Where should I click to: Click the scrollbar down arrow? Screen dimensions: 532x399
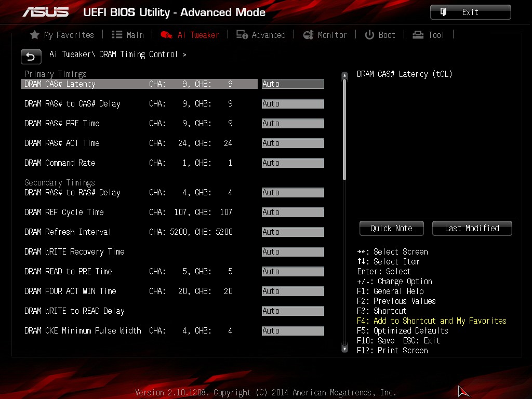[345, 349]
